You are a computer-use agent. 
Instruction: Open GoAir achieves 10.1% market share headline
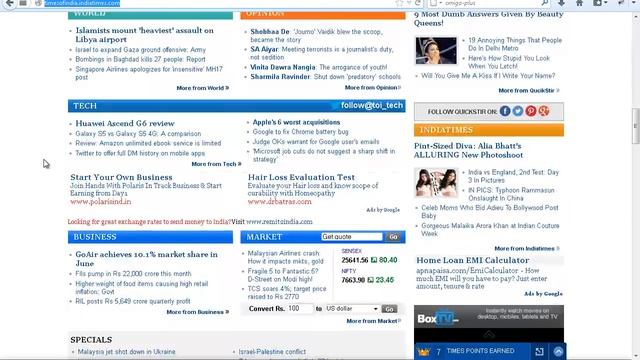[147, 259]
